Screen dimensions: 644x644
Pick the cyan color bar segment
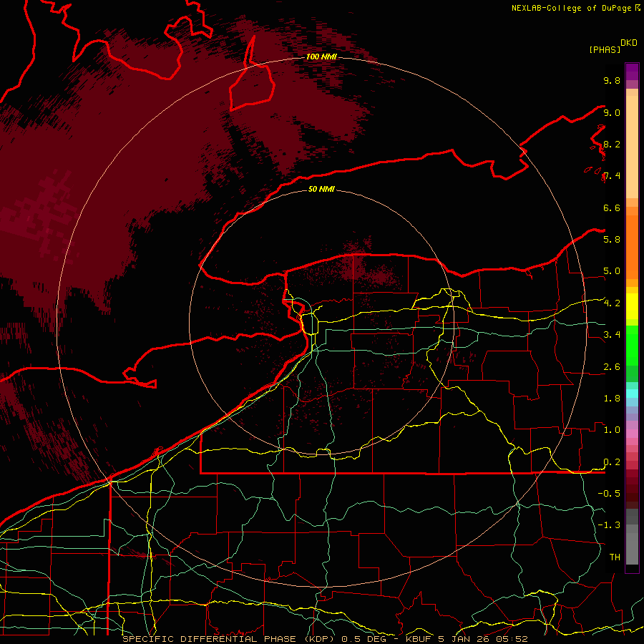tap(632, 393)
